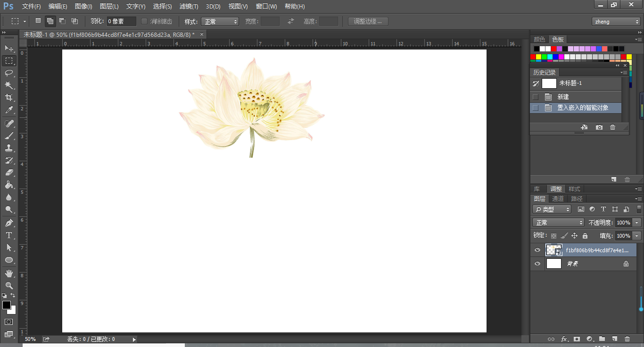Select the Move tool

9,49
